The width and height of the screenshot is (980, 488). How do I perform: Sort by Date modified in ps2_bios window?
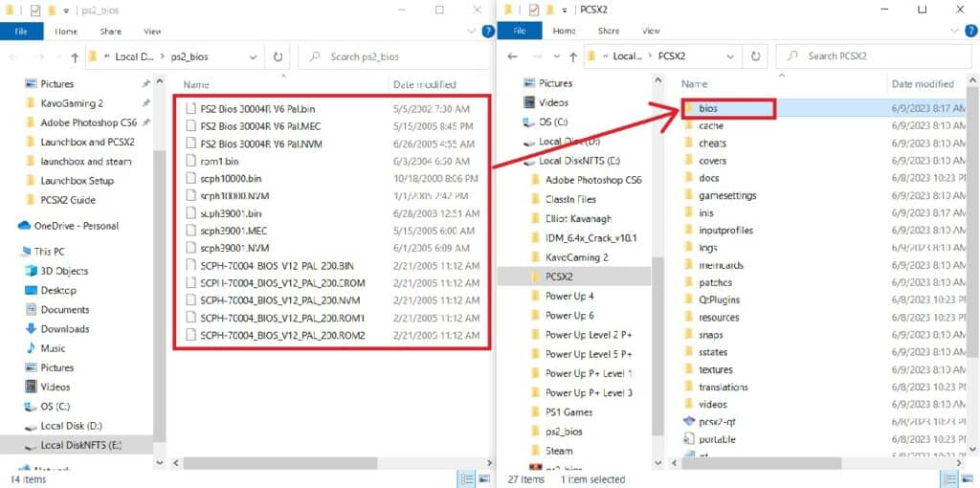(x=424, y=84)
